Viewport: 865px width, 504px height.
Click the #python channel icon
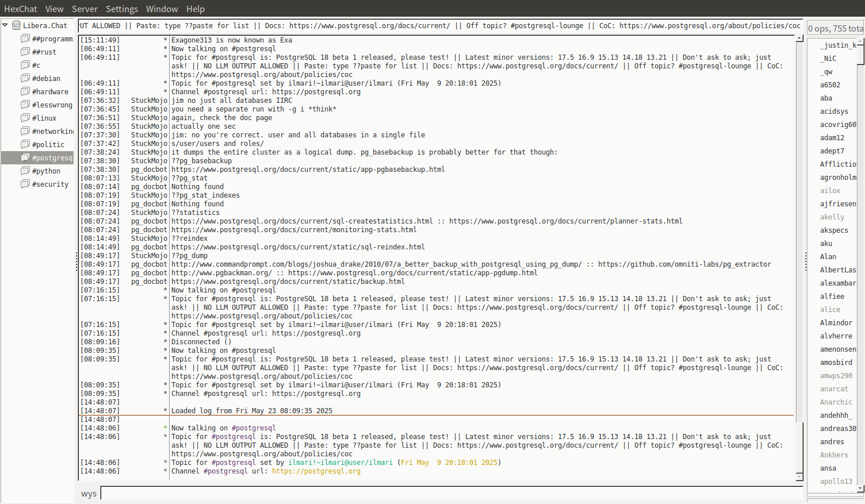coord(25,171)
